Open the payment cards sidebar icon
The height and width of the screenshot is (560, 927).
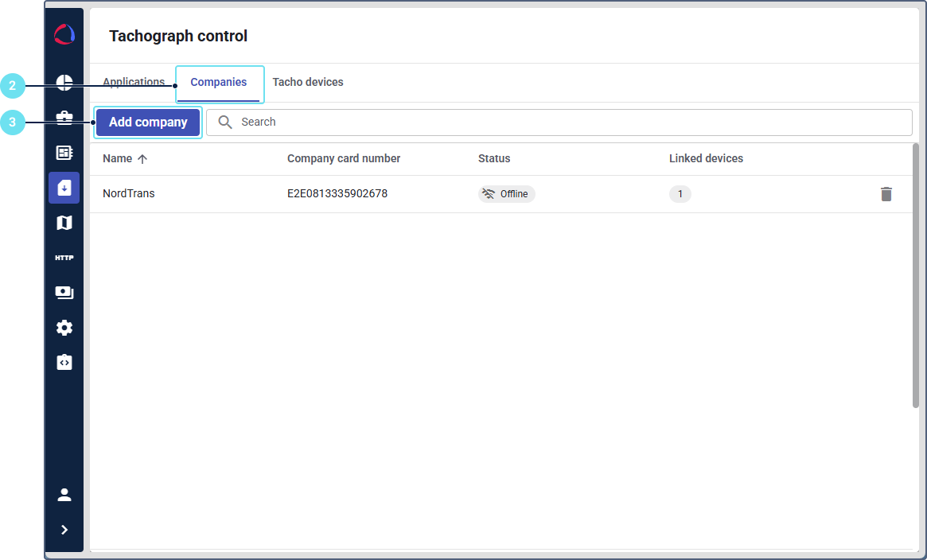64,293
